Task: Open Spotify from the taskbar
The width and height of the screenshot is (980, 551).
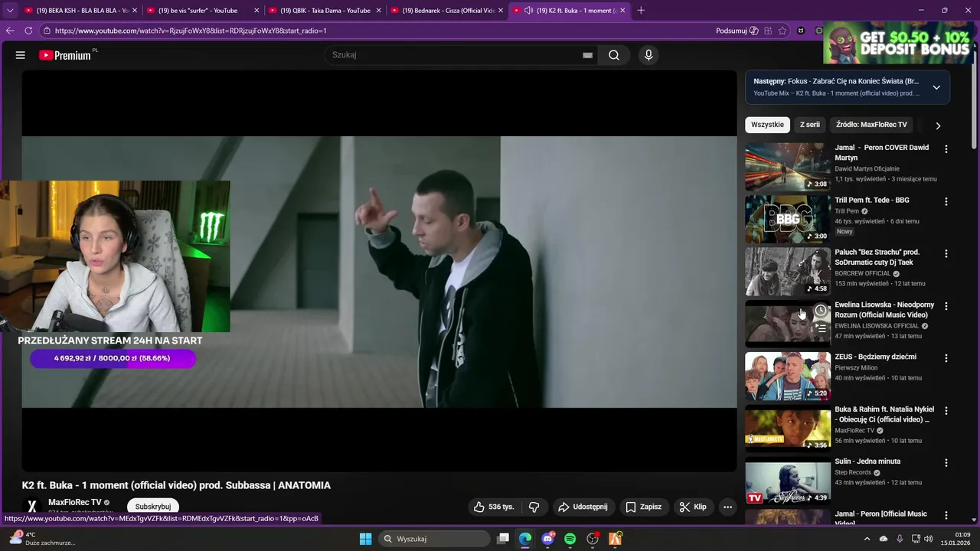Action: click(x=570, y=539)
